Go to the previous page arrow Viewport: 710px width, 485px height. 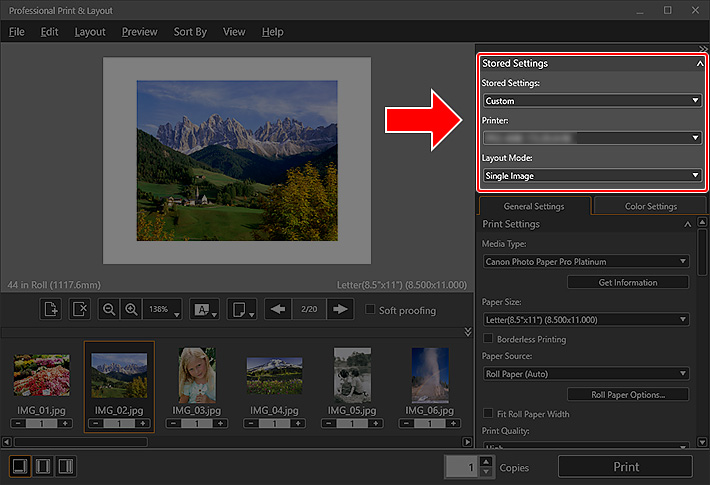coord(279,310)
